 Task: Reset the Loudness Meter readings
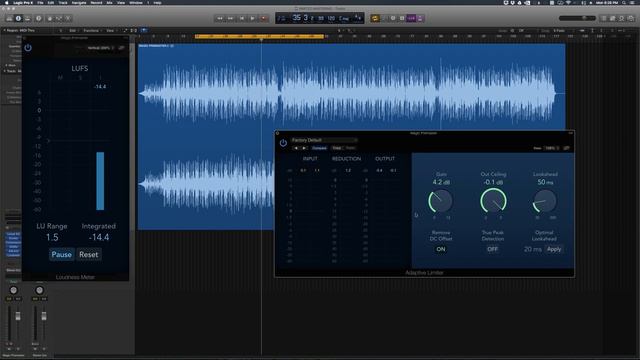click(x=89, y=254)
